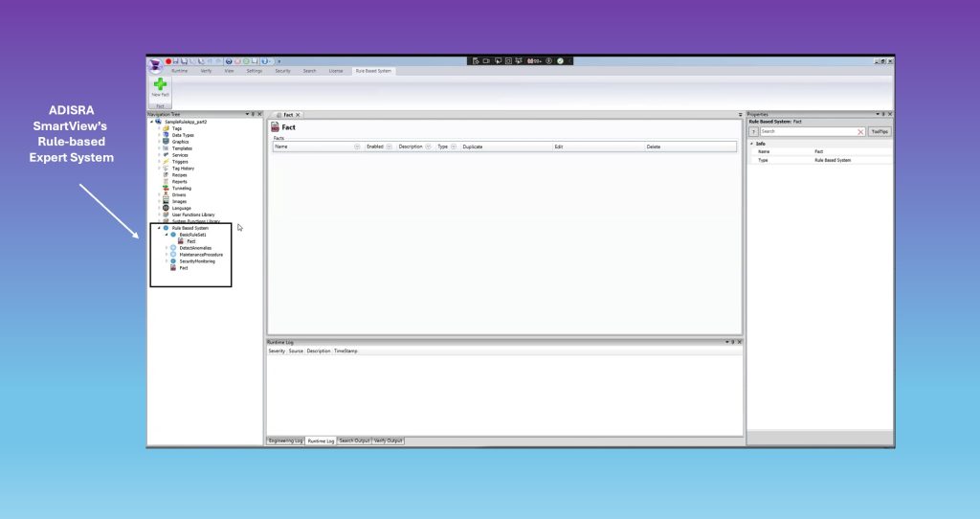Collapse the Rule Based System tree node

[160, 228]
